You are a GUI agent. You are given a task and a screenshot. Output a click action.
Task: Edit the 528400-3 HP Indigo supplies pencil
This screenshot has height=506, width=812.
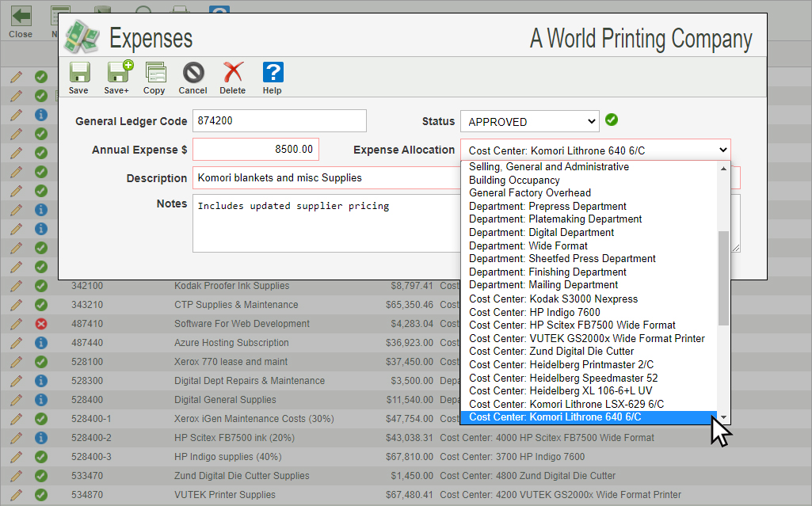tap(16, 457)
